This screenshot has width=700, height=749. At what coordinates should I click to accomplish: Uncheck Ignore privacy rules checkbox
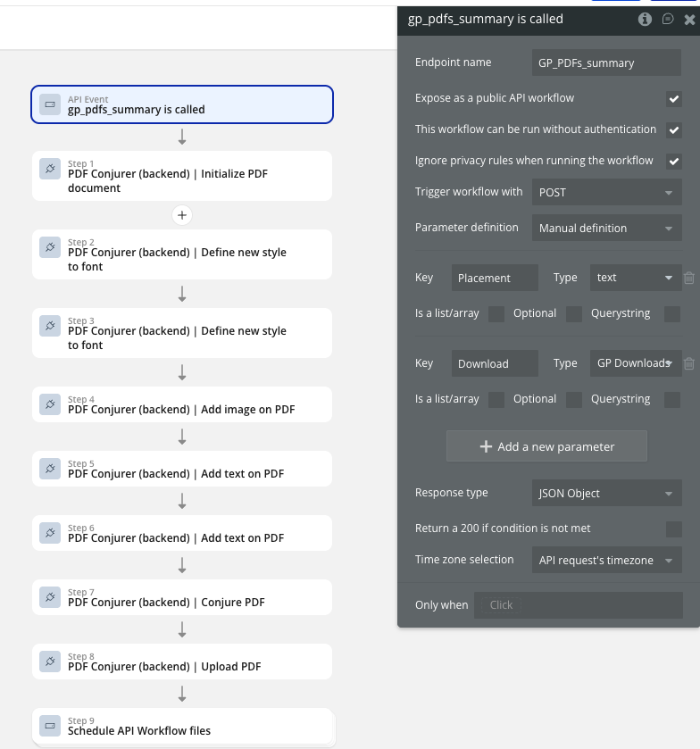tap(674, 162)
